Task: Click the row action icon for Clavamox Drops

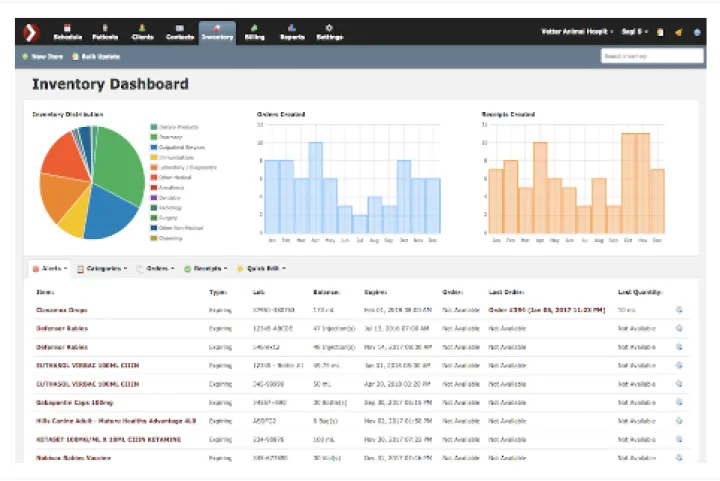Action: pos(679,310)
